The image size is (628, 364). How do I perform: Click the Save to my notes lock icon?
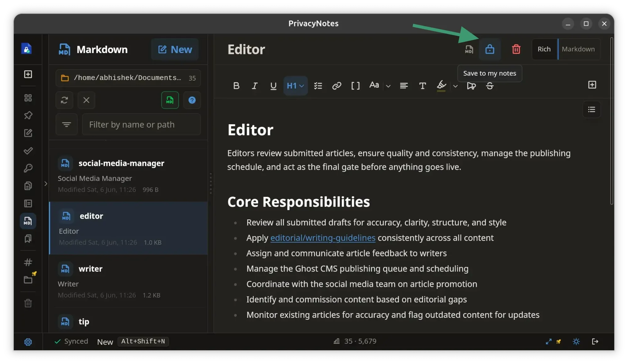(490, 49)
